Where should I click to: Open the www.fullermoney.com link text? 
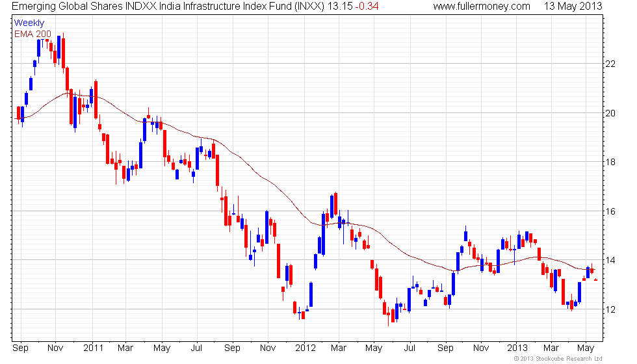482,6
